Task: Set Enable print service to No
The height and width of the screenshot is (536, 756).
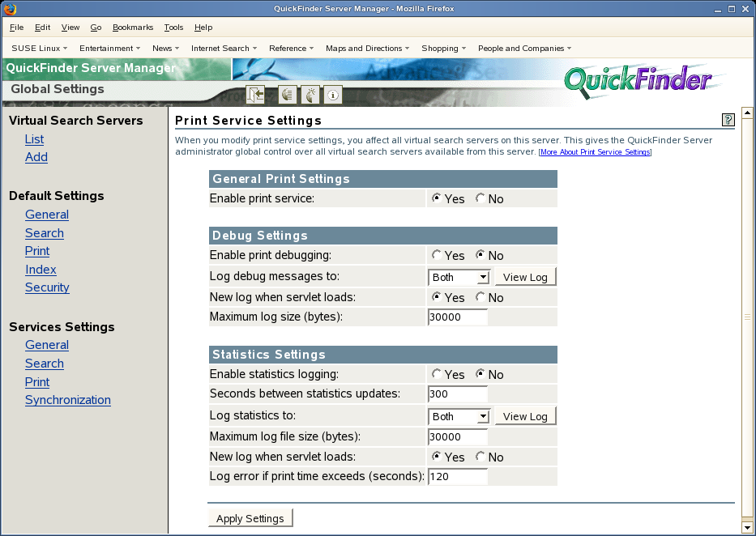Action: 481,198
